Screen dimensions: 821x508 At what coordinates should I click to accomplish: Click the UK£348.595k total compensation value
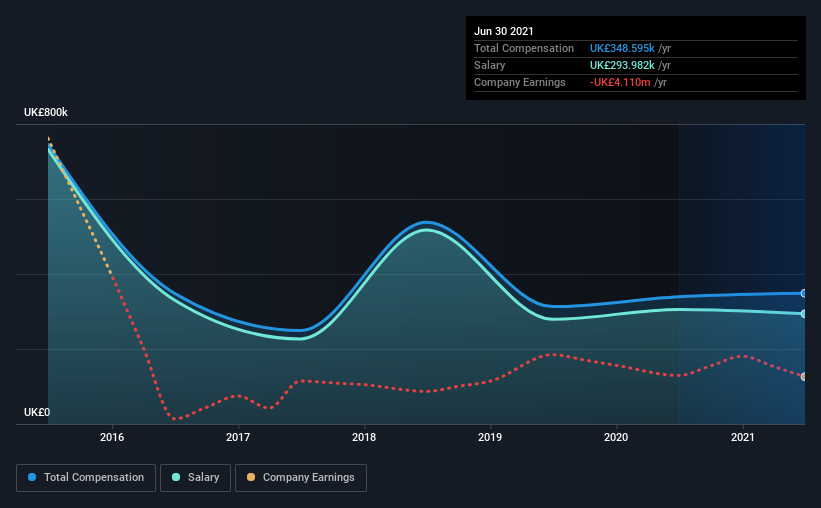tap(622, 48)
